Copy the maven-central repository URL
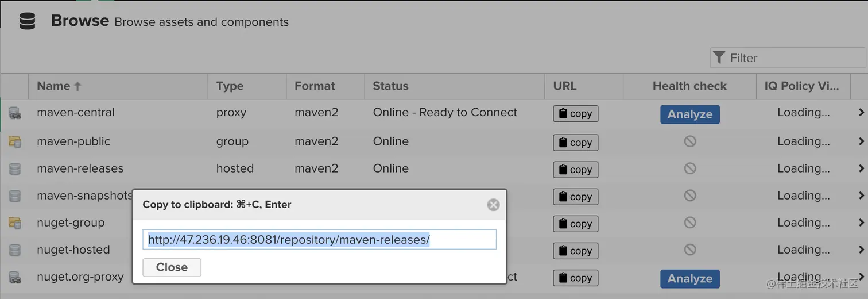Screen dimensions: 868x299 pos(575,114)
